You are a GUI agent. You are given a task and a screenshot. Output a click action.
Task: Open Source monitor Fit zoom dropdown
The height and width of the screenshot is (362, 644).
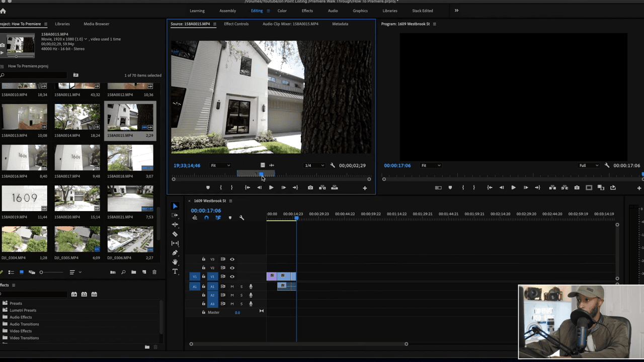220,165
